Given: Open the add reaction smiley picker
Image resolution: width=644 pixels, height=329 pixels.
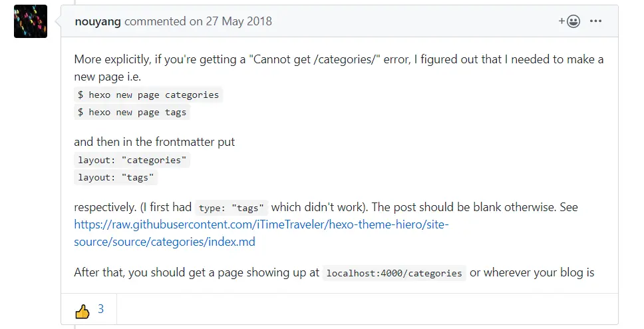Looking at the screenshot, I should coord(569,21).
